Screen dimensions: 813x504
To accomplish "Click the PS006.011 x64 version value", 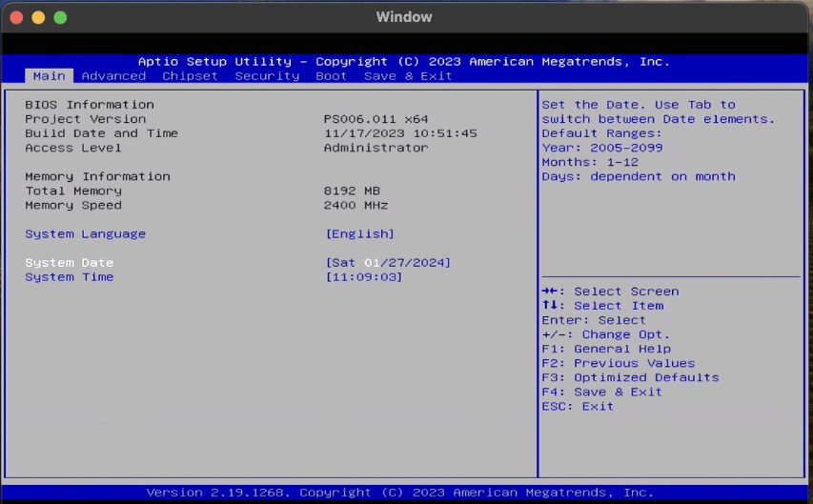I will coord(376,119).
